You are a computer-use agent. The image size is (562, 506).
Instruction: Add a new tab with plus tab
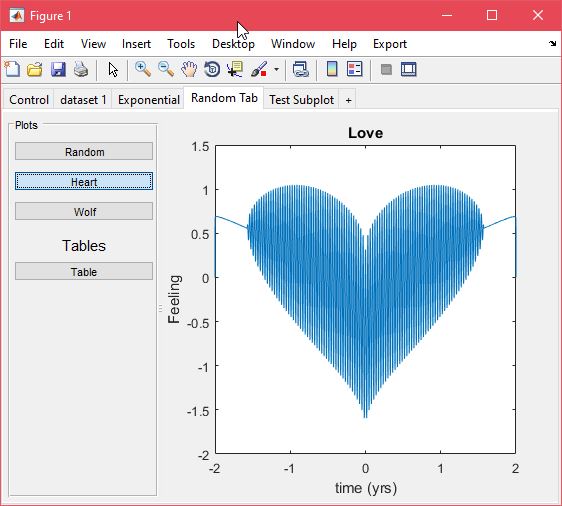(x=348, y=100)
